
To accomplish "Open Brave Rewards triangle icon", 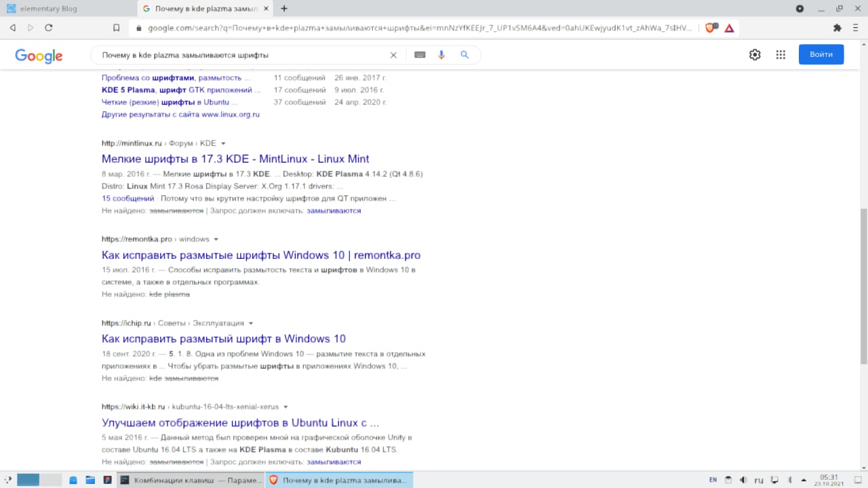I will [x=729, y=28].
